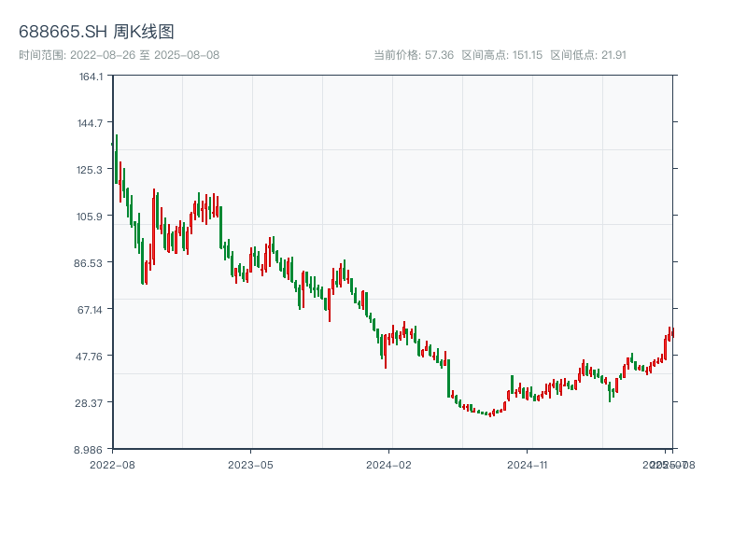Click the 28.37 price axis label
747x560 pixels.
coord(91,402)
